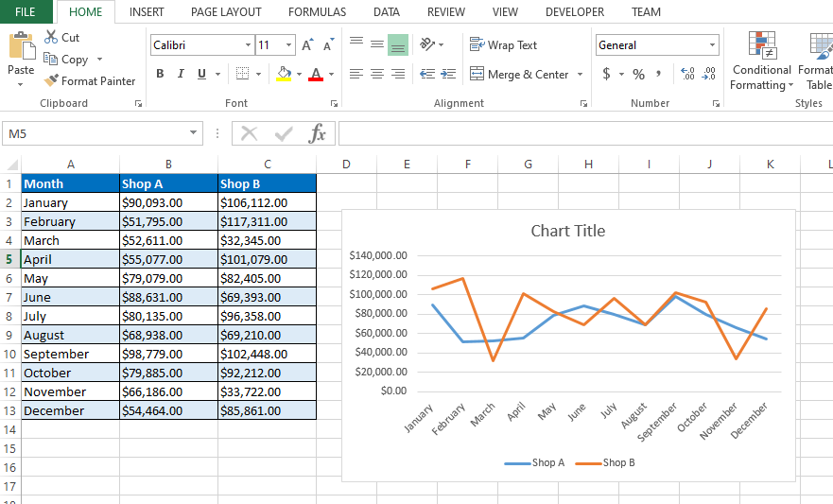Click the yellow Fill Color swatch button
The image size is (833, 504).
click(x=283, y=74)
